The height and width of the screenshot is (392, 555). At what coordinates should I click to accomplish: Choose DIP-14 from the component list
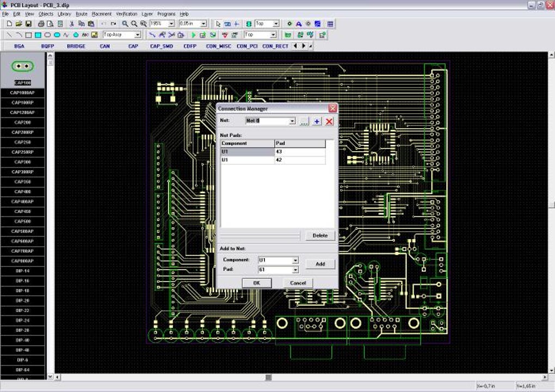coord(22,271)
